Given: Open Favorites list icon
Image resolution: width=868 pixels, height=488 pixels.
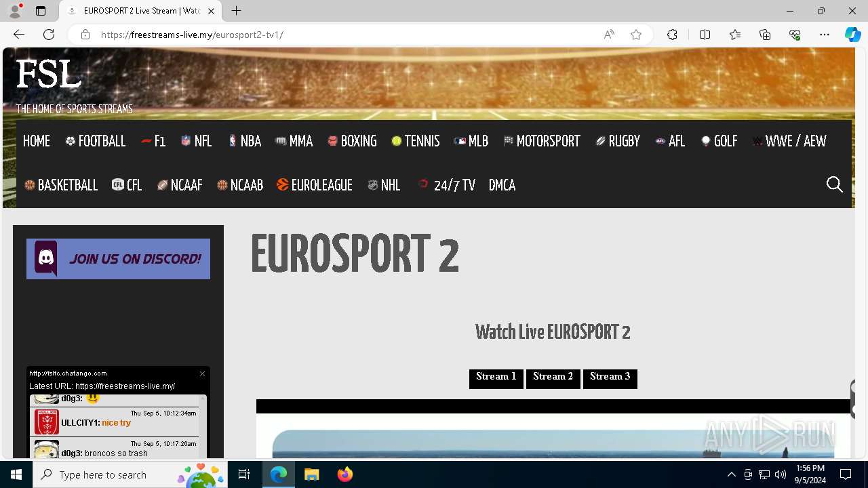Looking at the screenshot, I should (735, 35).
